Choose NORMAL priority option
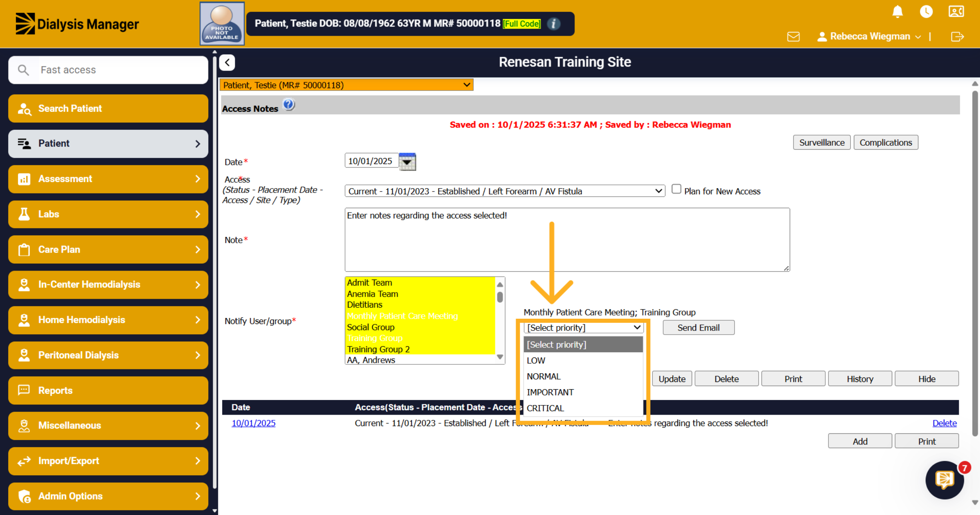The width and height of the screenshot is (980, 515). 583,376
